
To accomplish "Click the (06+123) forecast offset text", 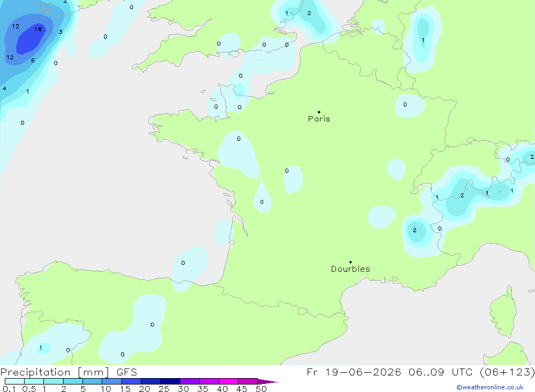I will 507,372.
